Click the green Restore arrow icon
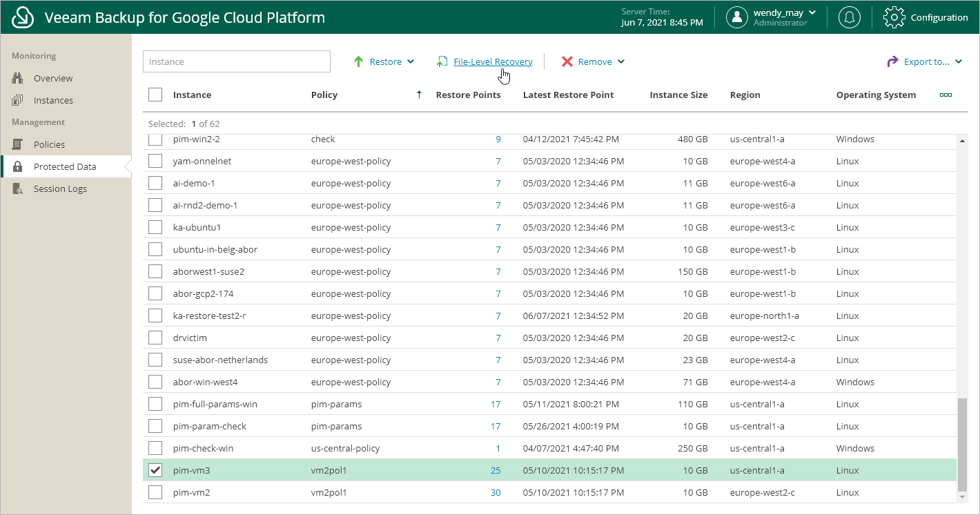This screenshot has height=515, width=980. 358,61
